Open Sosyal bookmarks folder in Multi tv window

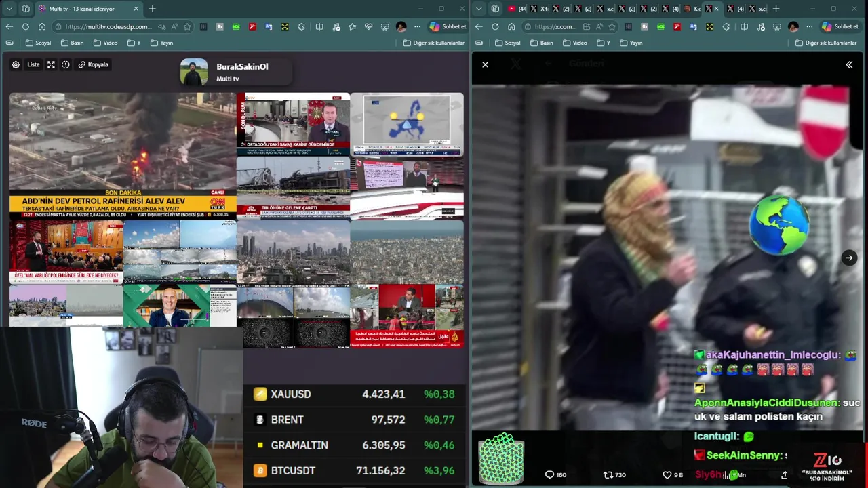point(38,43)
